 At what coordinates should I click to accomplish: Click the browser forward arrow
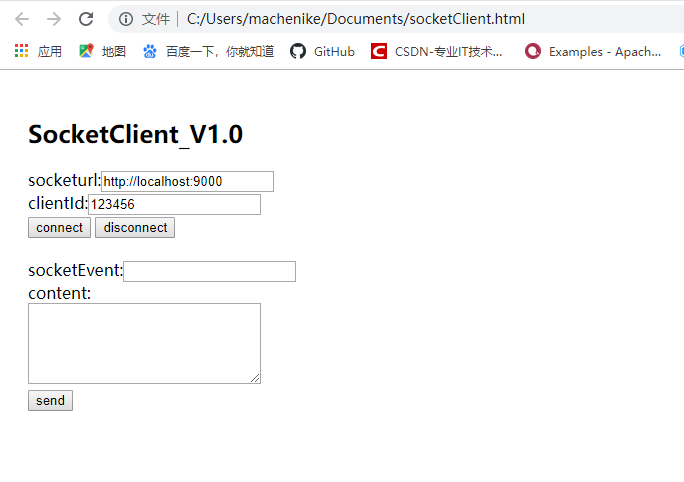pyautogui.click(x=54, y=19)
